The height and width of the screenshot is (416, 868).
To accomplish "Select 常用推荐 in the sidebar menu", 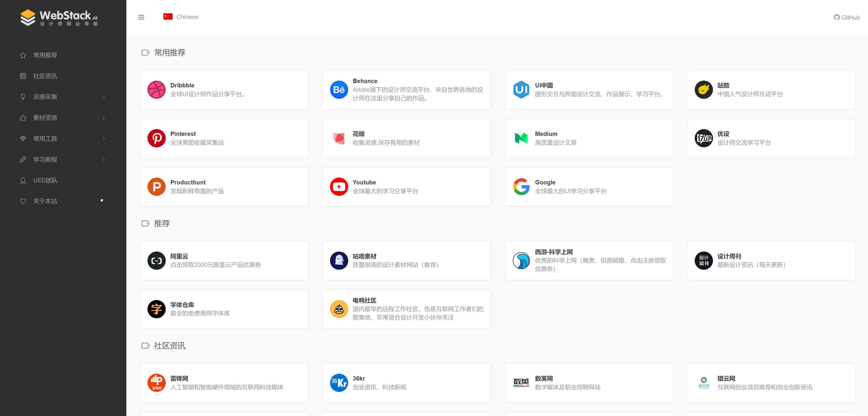I will (x=45, y=55).
